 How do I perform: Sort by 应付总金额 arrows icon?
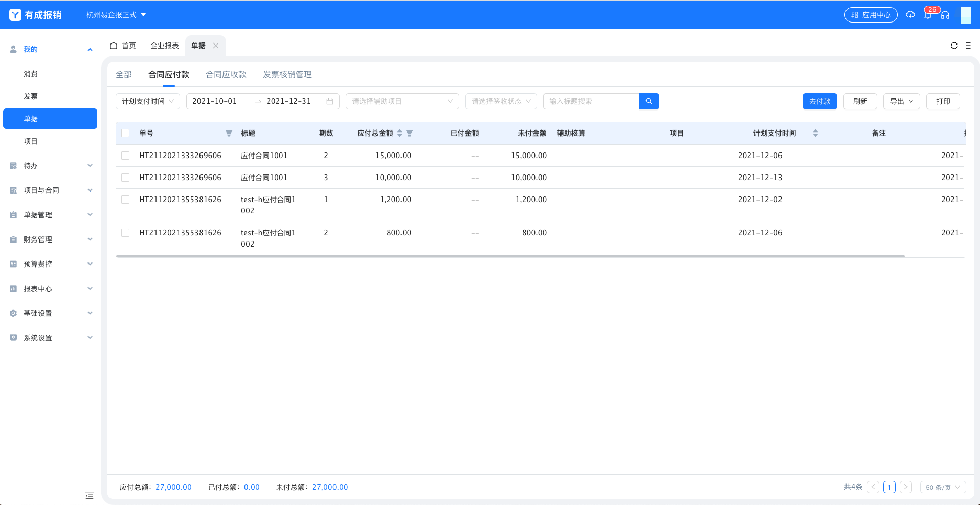(399, 133)
